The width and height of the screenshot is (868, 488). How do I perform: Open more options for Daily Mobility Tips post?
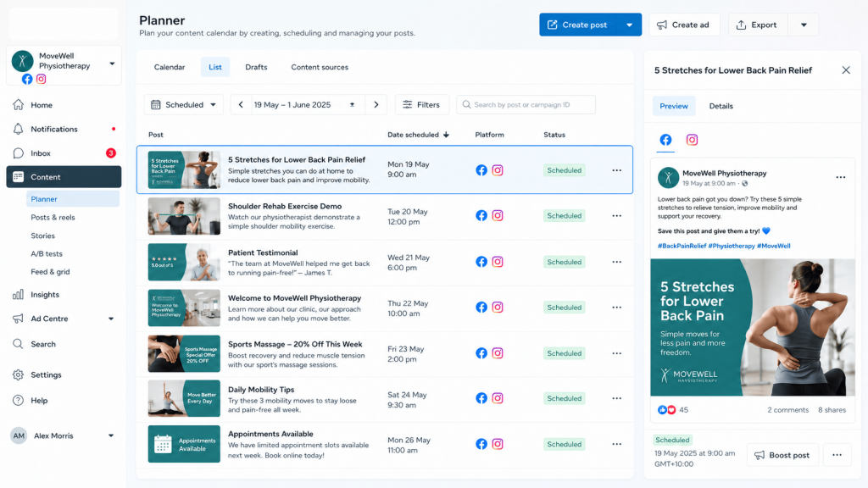617,398
